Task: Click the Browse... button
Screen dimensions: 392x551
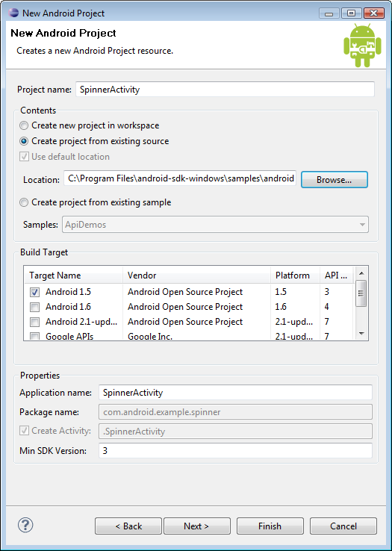Action: tap(335, 180)
